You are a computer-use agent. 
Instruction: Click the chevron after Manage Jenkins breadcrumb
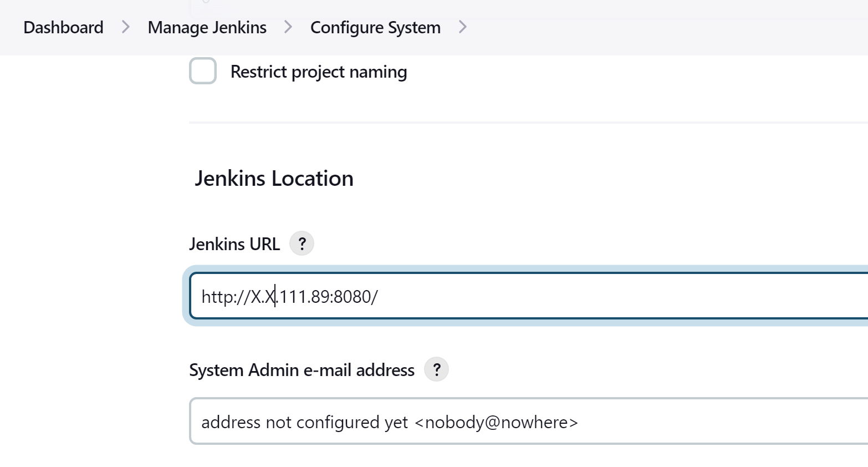[x=288, y=27]
